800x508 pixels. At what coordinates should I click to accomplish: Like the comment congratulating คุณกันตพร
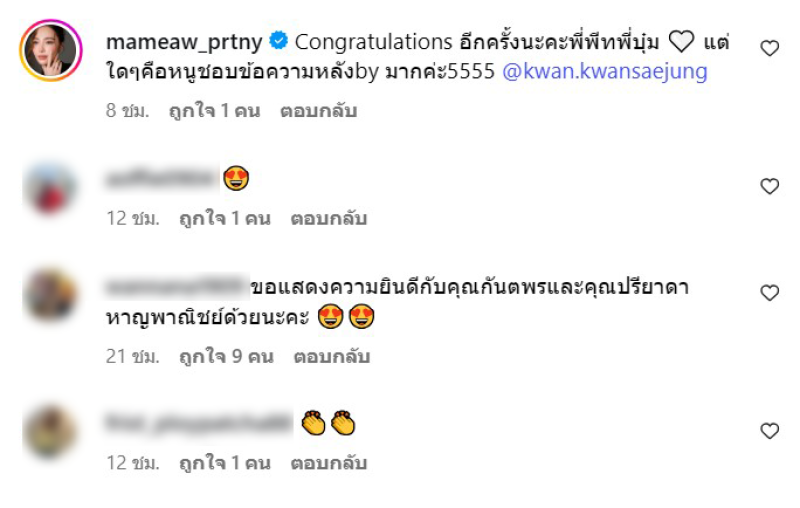pyautogui.click(x=769, y=293)
